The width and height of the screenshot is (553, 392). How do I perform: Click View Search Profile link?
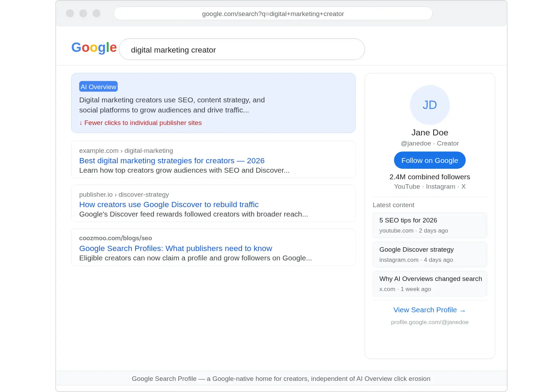(429, 310)
